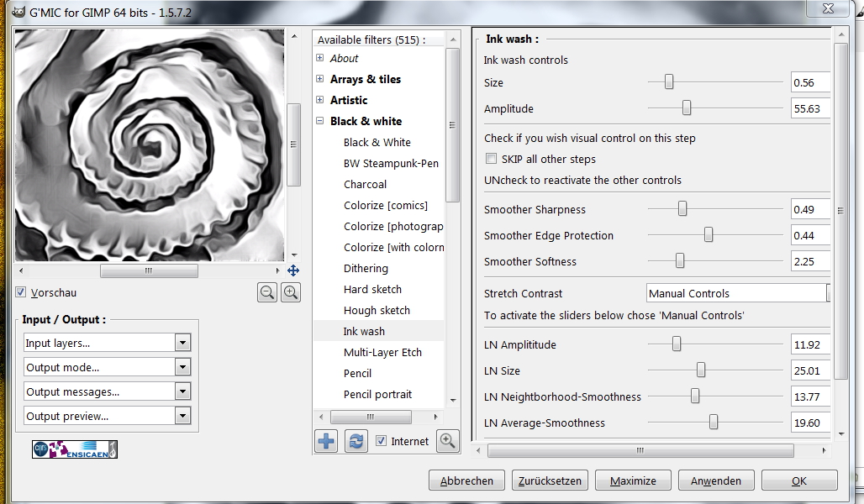
Task: Click the refresh filters list icon
Action: tap(356, 441)
